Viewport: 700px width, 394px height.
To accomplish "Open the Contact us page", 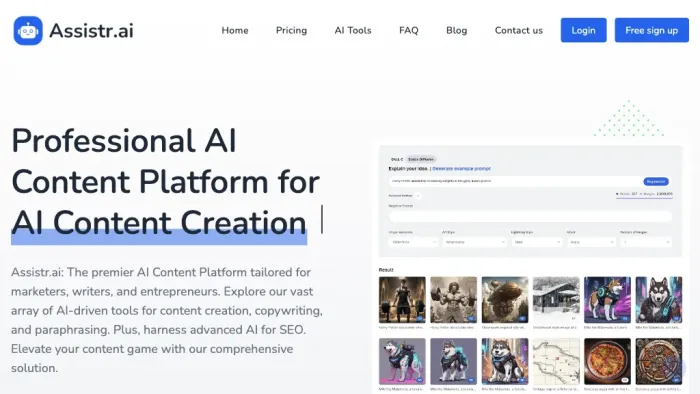I will [519, 30].
